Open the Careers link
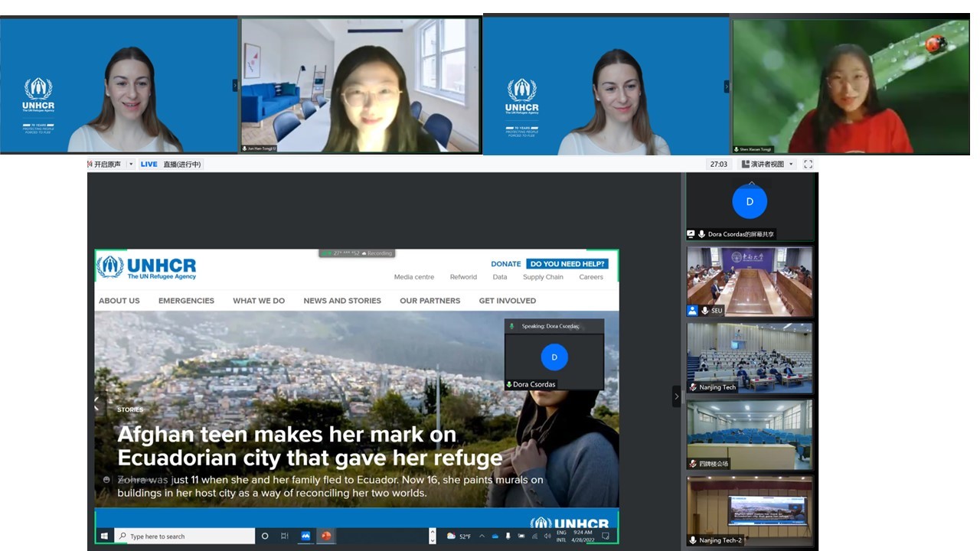 [591, 277]
